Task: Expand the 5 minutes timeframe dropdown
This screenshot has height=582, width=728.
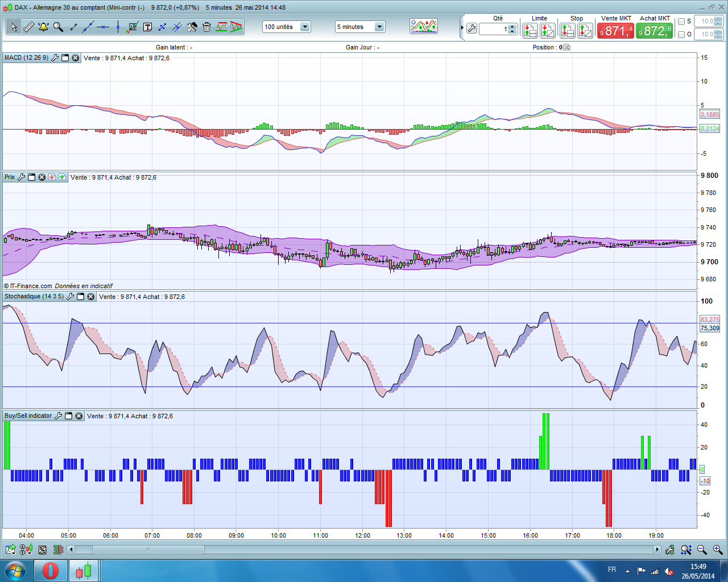Action: [379, 27]
